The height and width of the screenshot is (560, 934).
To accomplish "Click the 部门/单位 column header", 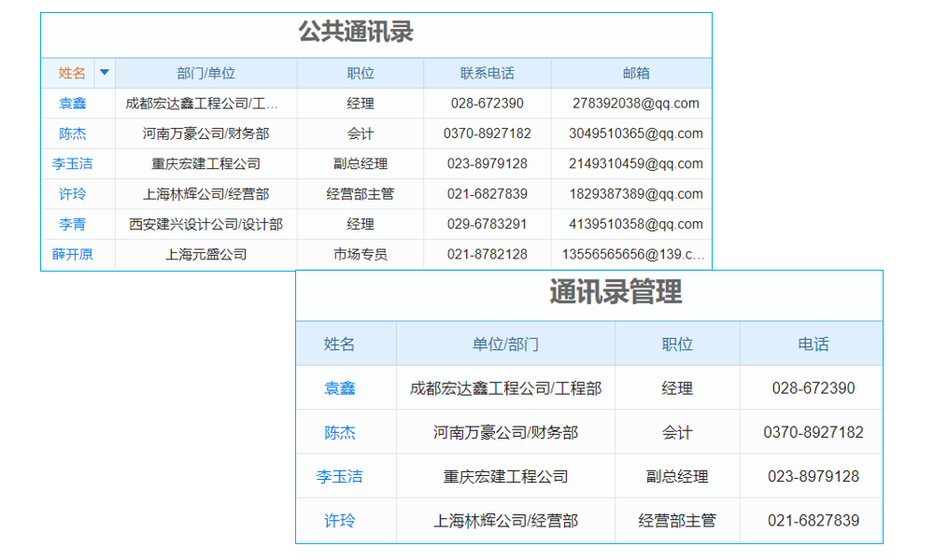I will tap(205, 72).
